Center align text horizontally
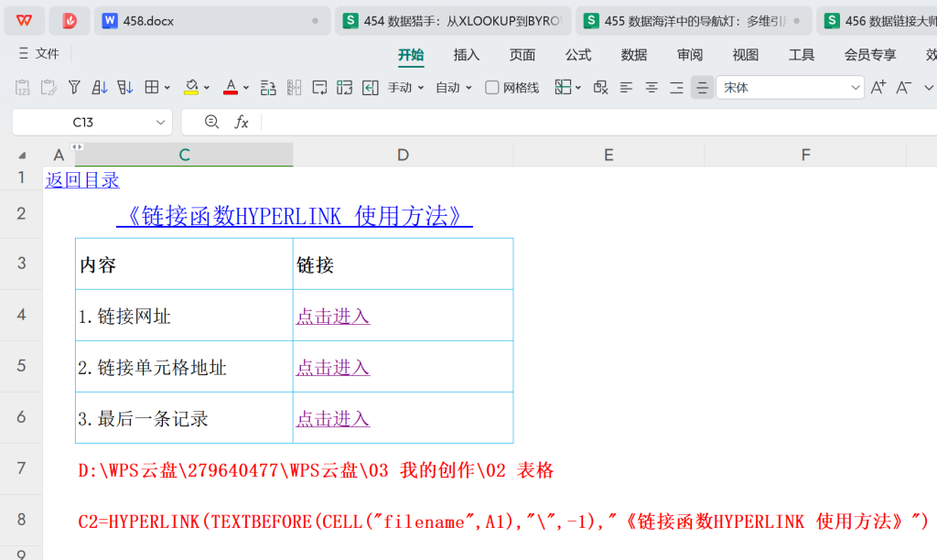The image size is (937, 560). (652, 88)
